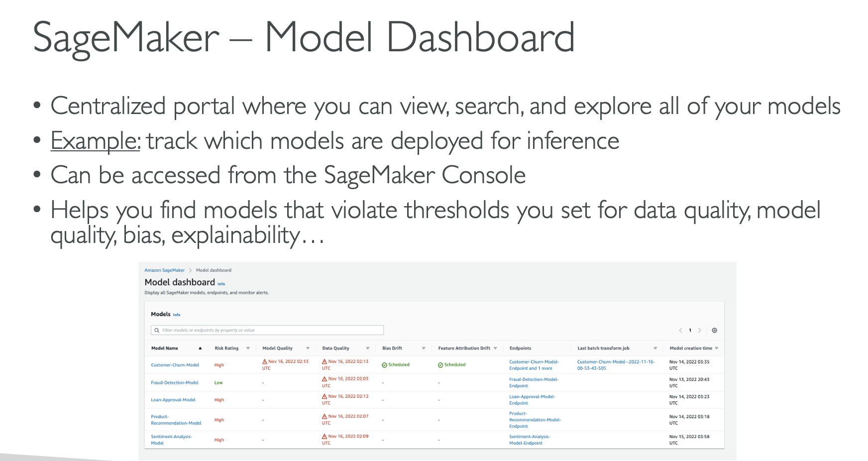Viewport: 868px width, 461px height.
Task: Click 'Display all SageMaker models, endpoints' description text
Action: [x=207, y=293]
